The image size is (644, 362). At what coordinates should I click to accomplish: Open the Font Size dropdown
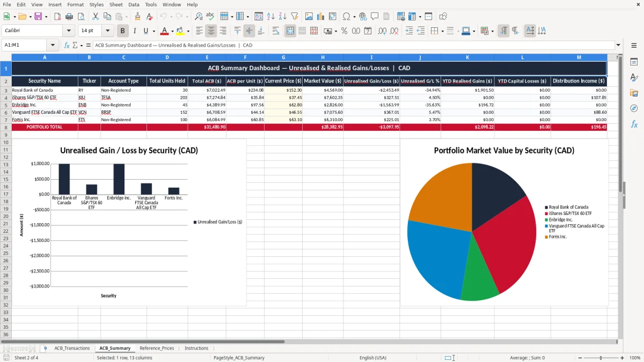[x=107, y=31]
